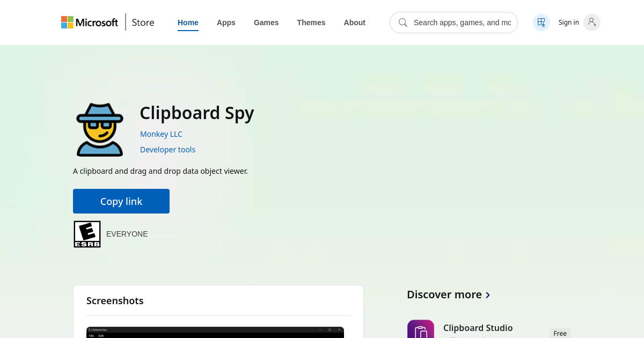
Task: Select the Home tab
Action: tap(188, 23)
